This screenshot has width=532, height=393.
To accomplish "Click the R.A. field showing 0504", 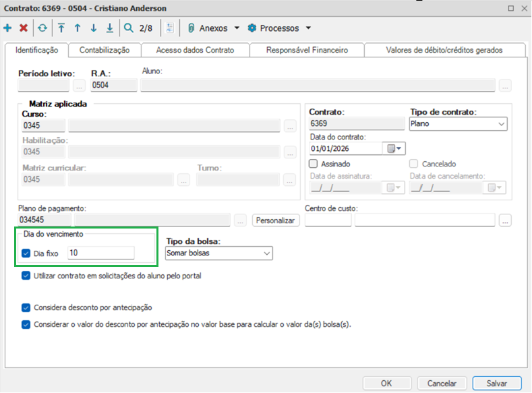I will (x=114, y=85).
